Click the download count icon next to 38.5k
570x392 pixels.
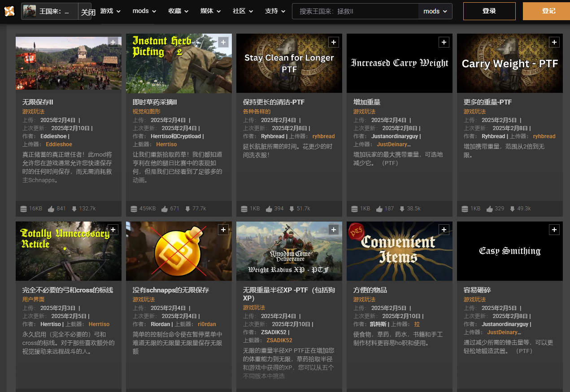click(x=402, y=209)
